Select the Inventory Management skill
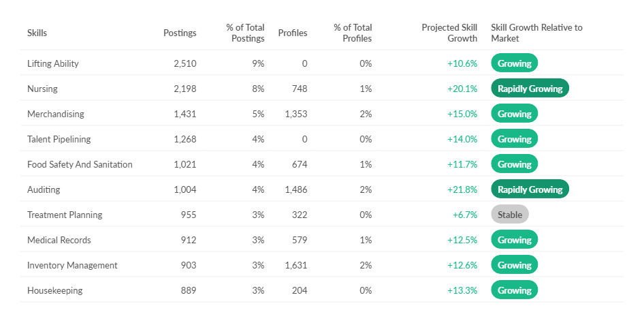The image size is (644, 323). pos(72,265)
